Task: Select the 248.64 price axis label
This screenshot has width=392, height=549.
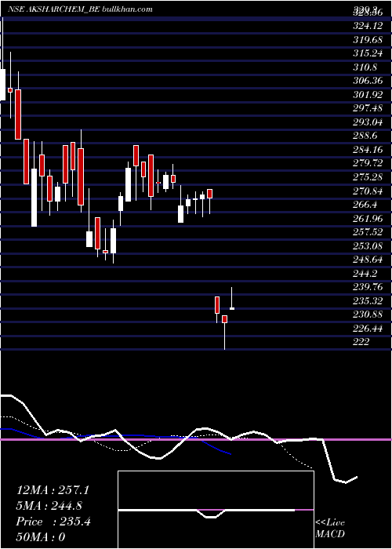Action: [x=368, y=259]
